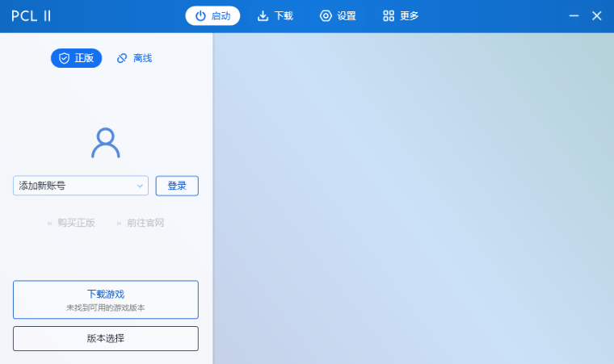The width and height of the screenshot is (614, 364).
Task: Click the gear icon for 设置
Action: (x=326, y=16)
